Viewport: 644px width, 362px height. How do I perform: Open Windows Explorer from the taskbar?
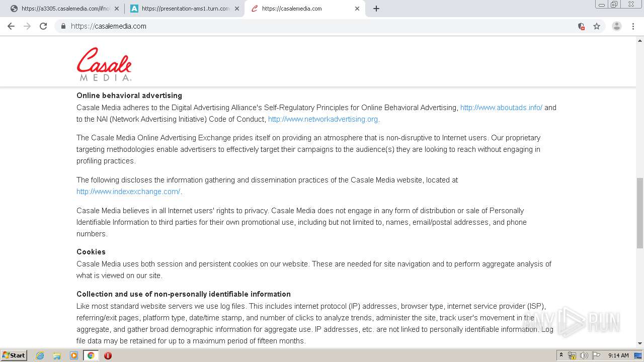(x=57, y=355)
